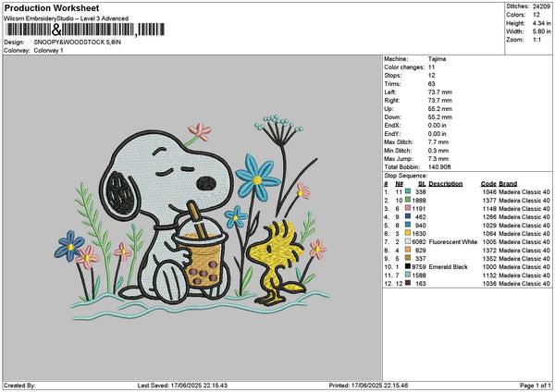This screenshot has height=392, width=555.
Task: Select "Wilcom EmbroideryStudio – Level 3 Advanced" text
Action: [x=67, y=18]
